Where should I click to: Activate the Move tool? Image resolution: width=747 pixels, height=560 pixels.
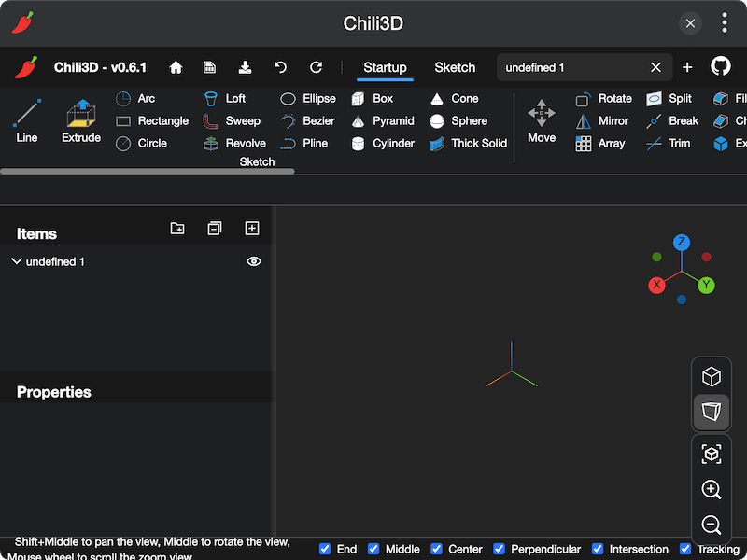coord(542,121)
